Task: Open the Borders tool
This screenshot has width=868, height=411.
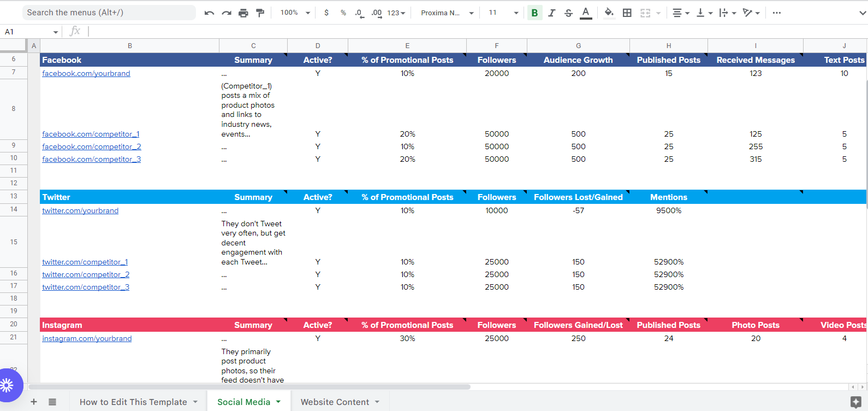Action: pos(627,13)
